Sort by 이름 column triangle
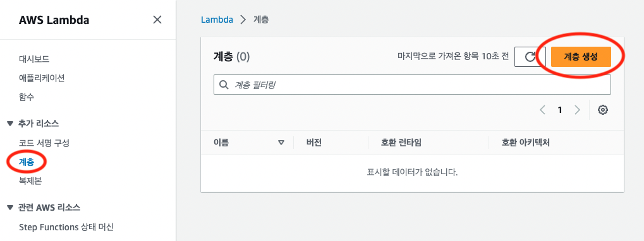Image resolution: width=644 pixels, height=241 pixels. pos(281,143)
